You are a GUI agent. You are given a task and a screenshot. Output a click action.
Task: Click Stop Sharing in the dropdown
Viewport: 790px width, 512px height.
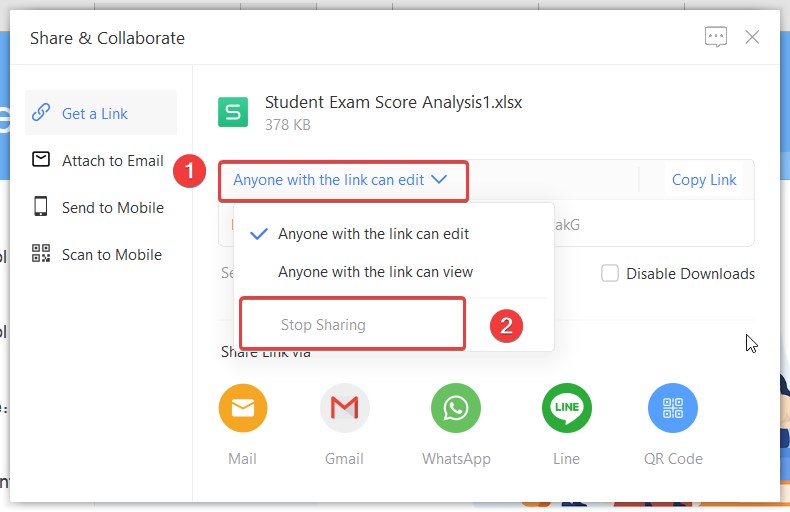tap(323, 325)
